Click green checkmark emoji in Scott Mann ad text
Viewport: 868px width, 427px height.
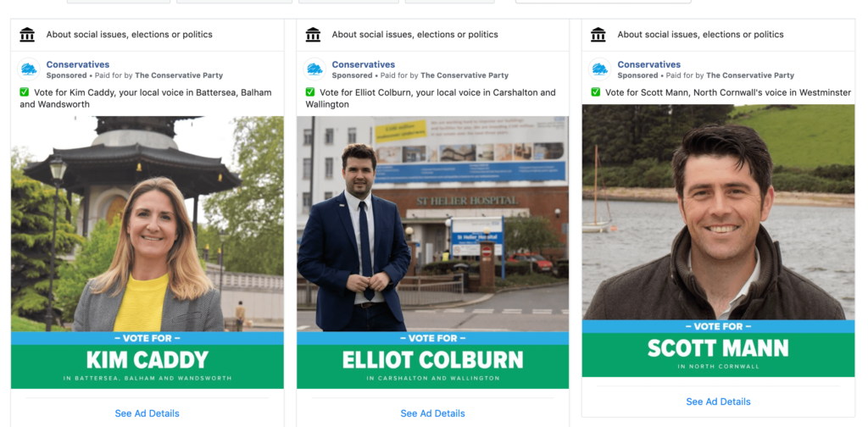click(596, 92)
